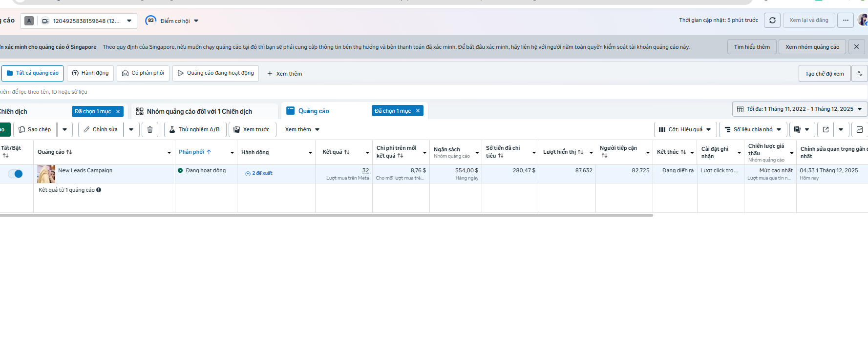The width and height of the screenshot is (868, 347).
Task: Switch to the Chiến dịch tab
Action: coord(14,111)
